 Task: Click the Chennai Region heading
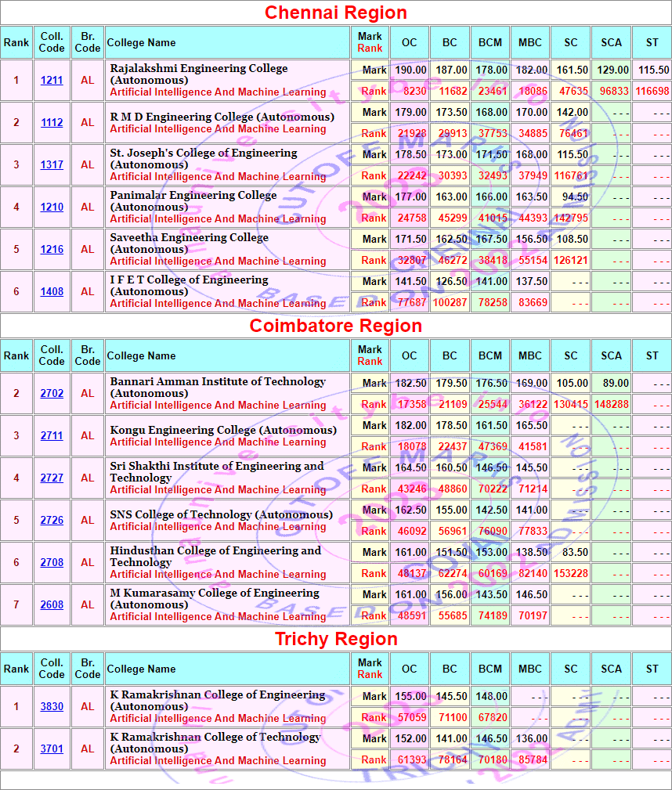tap(336, 13)
